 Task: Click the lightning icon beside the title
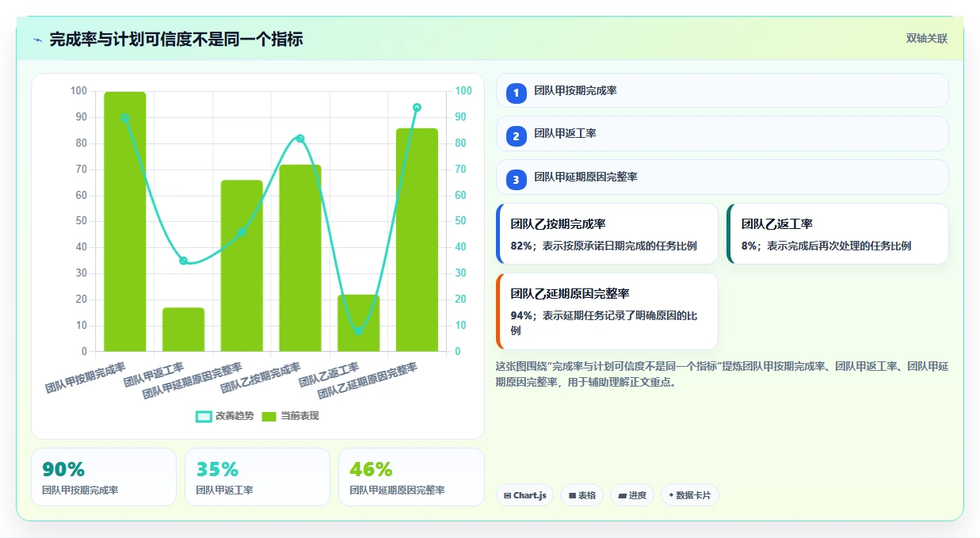tap(37, 39)
